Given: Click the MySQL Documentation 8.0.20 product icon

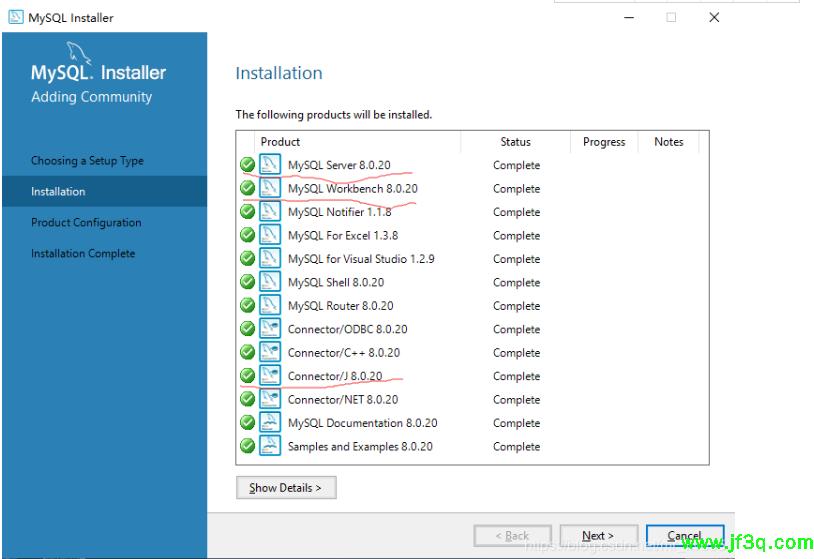Looking at the screenshot, I should 270,423.
